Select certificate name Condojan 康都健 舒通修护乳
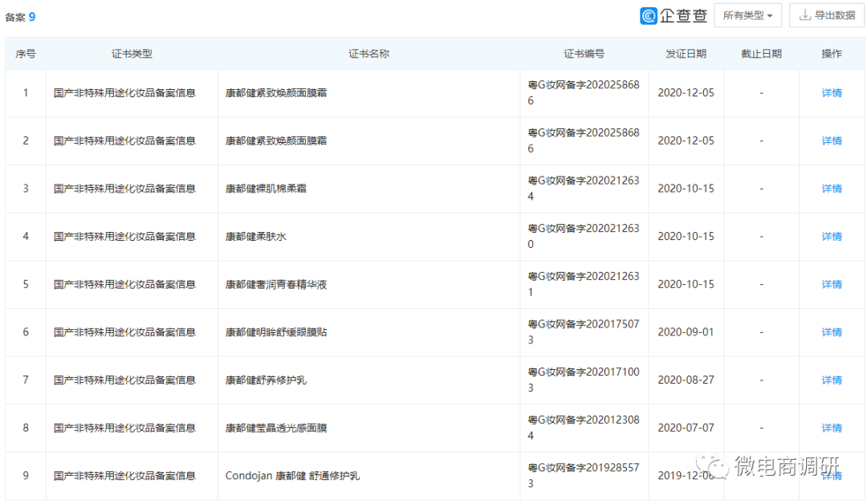The width and height of the screenshot is (867, 504). 292,476
